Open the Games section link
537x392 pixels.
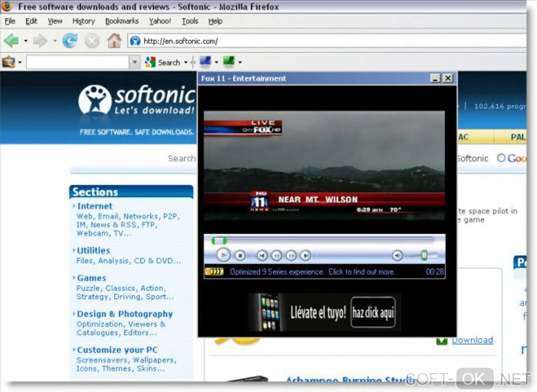(92, 278)
